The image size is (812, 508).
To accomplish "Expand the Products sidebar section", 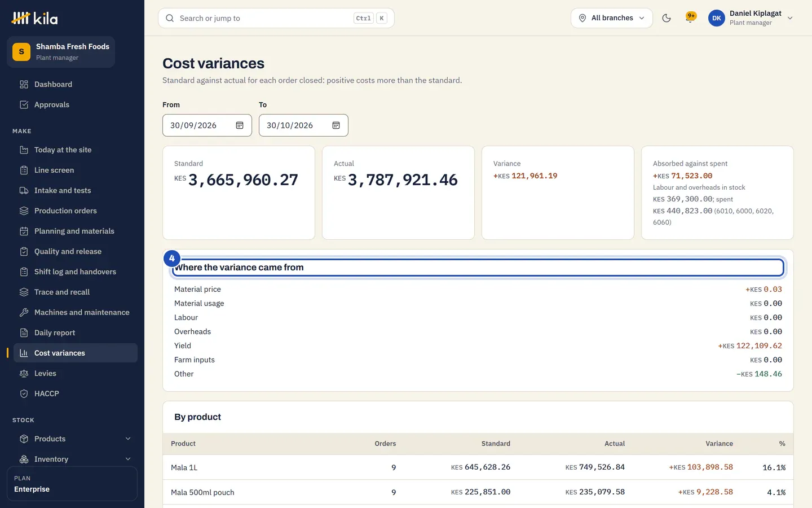I will [x=76, y=439].
